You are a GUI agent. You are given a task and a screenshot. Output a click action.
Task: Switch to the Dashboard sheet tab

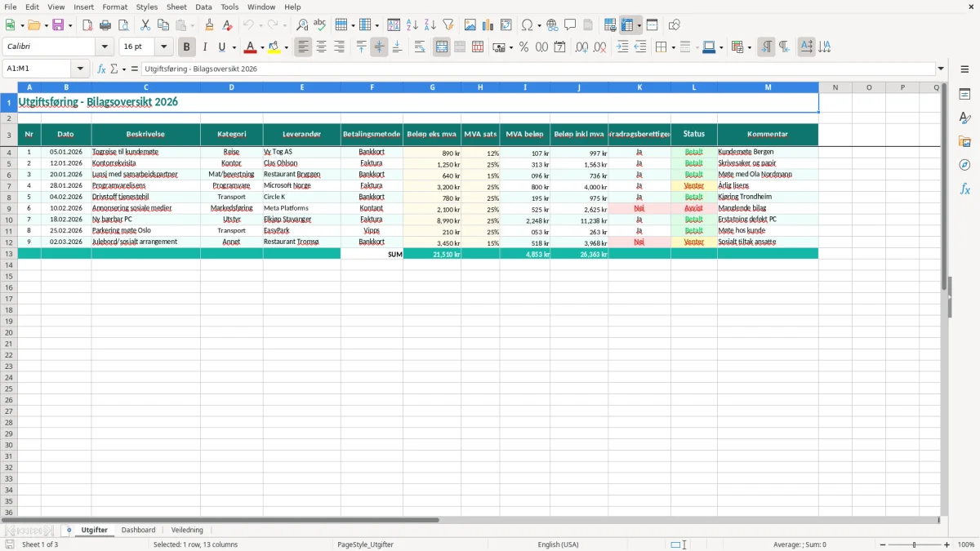click(x=138, y=530)
